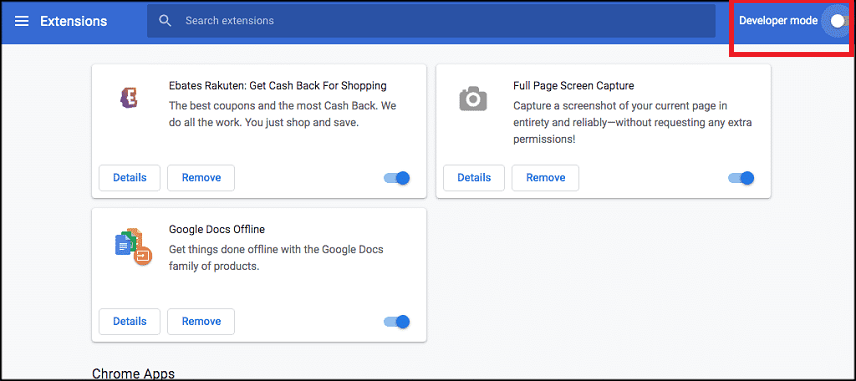This screenshot has width=856, height=381.
Task: Disable the Google Docs Offline toggle
Action: point(397,322)
